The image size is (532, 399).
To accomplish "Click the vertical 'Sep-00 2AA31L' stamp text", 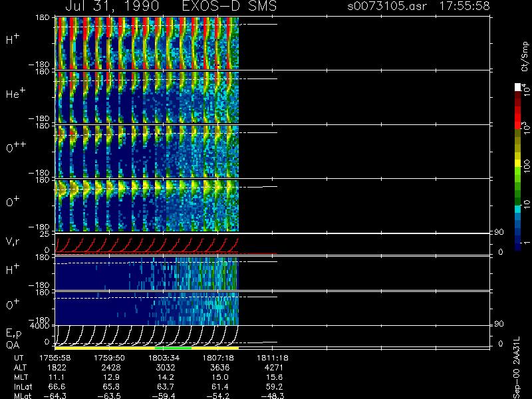I will [517, 368].
